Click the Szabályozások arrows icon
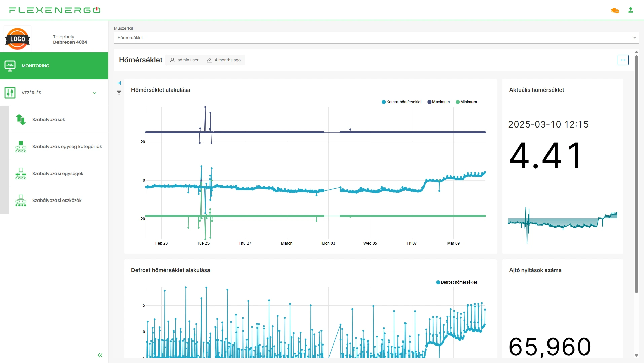 tap(21, 120)
